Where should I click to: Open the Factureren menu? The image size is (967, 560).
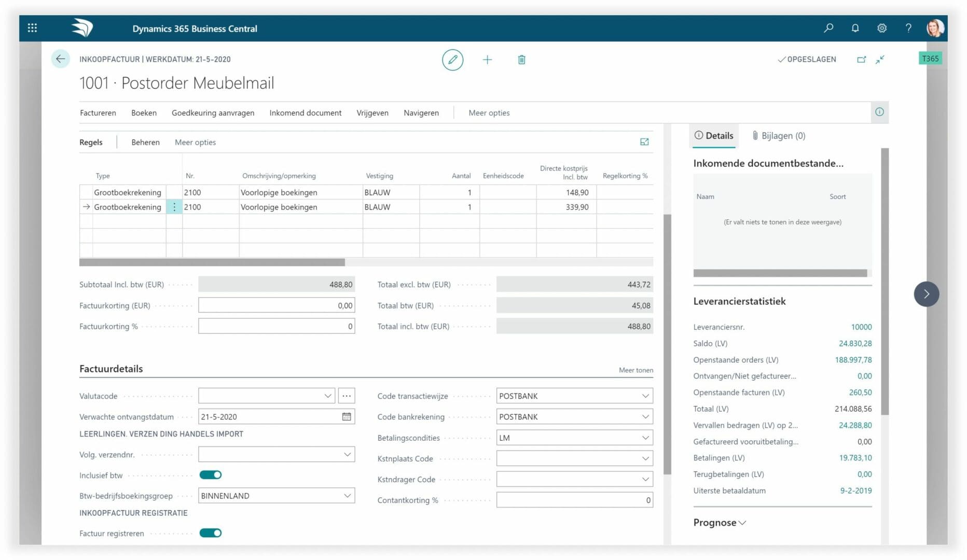point(98,113)
